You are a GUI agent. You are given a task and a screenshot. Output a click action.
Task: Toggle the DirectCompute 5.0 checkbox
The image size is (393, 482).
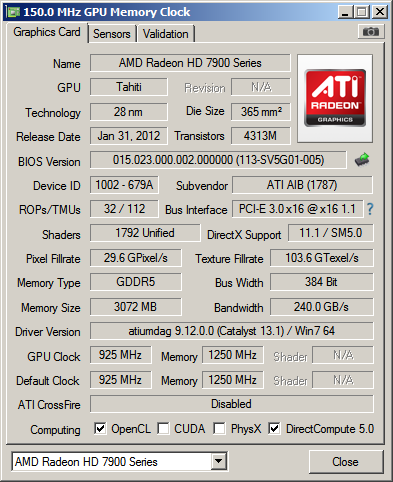click(x=274, y=428)
